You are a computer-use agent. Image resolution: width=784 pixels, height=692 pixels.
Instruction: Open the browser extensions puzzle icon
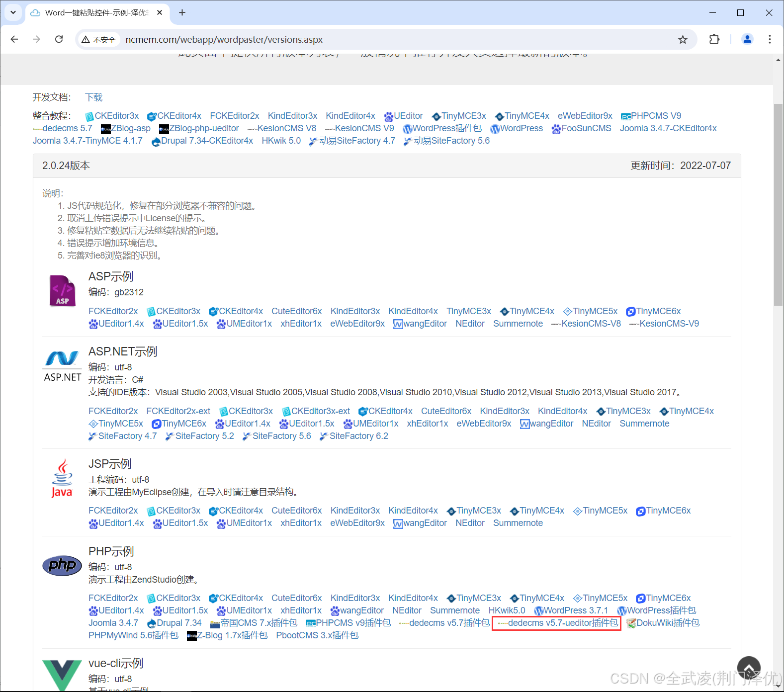pos(714,39)
